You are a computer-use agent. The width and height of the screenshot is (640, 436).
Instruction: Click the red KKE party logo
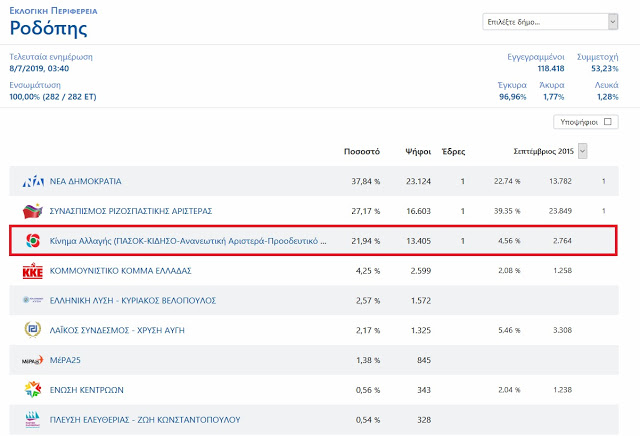click(33, 271)
